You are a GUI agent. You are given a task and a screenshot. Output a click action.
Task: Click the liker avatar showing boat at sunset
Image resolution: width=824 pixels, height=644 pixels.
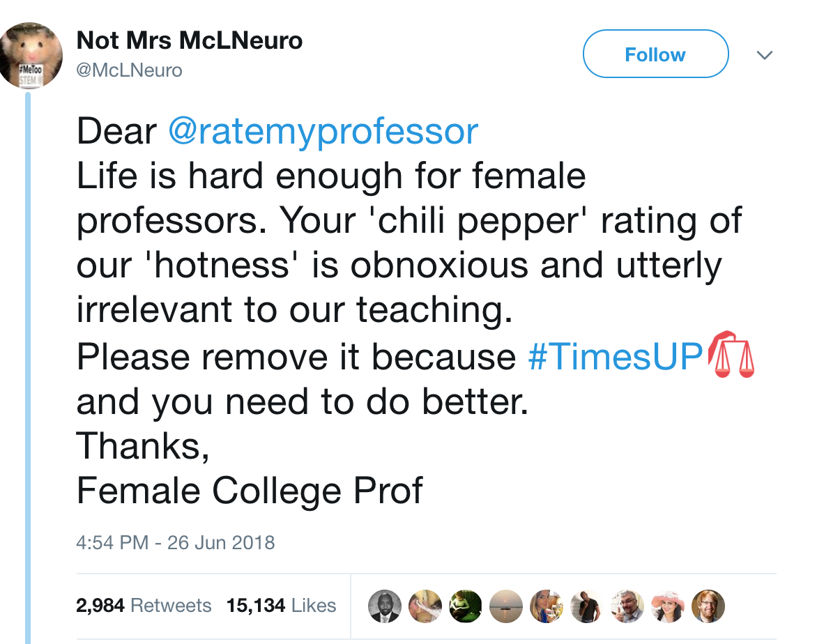pos(505,606)
